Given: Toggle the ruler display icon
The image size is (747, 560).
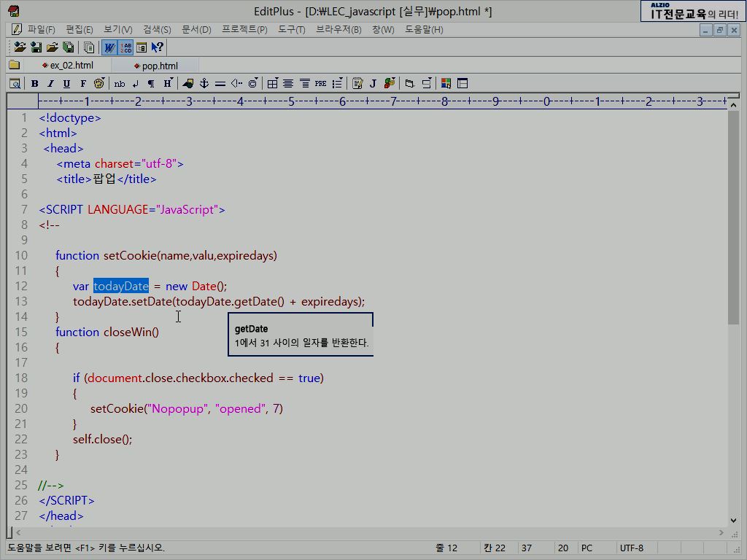Looking at the screenshot, I should [x=142, y=47].
